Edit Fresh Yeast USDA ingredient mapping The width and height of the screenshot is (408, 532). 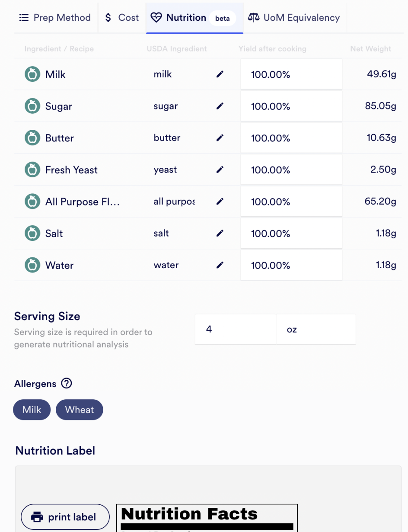tap(220, 170)
